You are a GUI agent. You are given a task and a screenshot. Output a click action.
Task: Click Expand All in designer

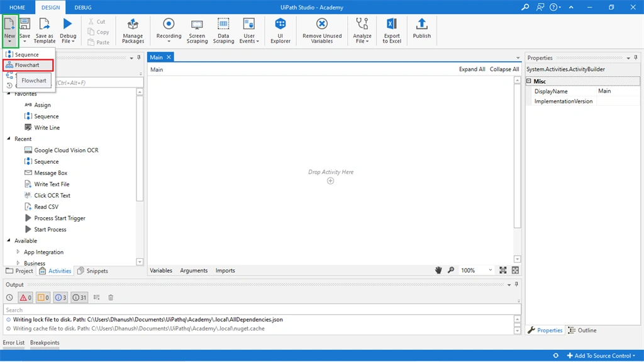click(x=472, y=69)
